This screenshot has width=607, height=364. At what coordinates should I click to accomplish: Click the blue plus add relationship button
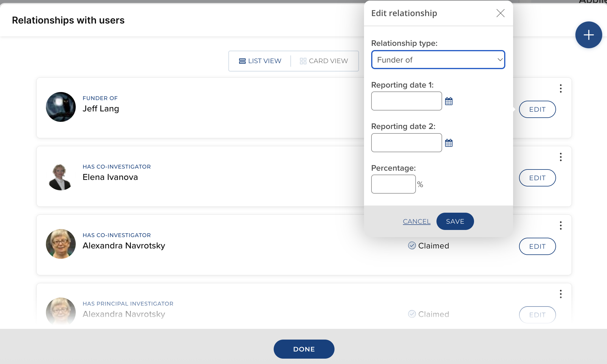(589, 35)
